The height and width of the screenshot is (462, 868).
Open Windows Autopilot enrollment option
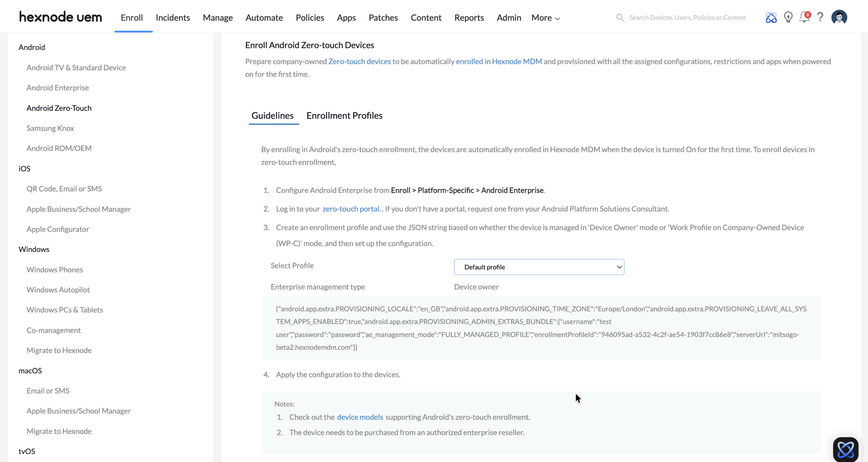58,290
